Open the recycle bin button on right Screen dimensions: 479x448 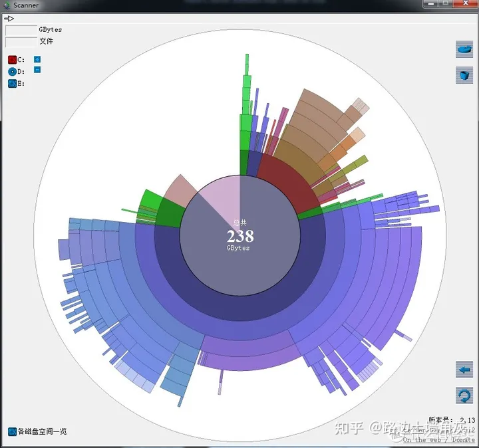464,74
